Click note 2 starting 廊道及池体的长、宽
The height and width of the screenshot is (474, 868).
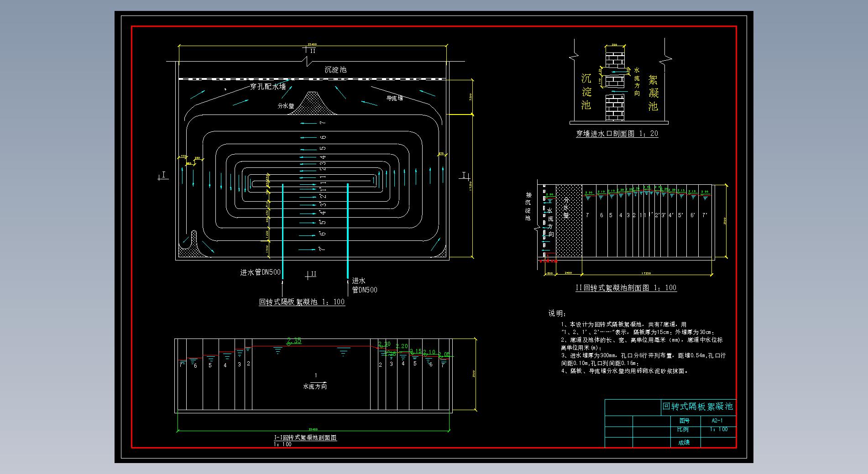pyautogui.click(x=642, y=344)
